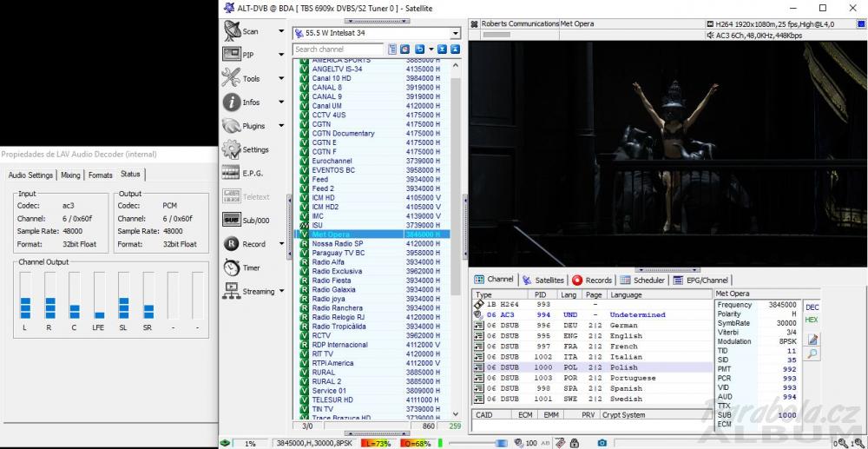868x449 pixels.
Task: Start recording with the Record button
Action: point(242,244)
